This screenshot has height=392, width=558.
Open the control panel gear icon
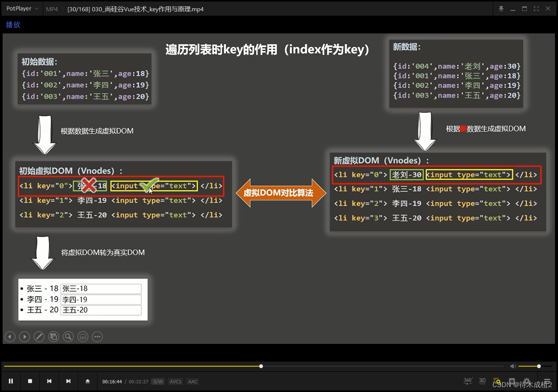(x=527, y=381)
